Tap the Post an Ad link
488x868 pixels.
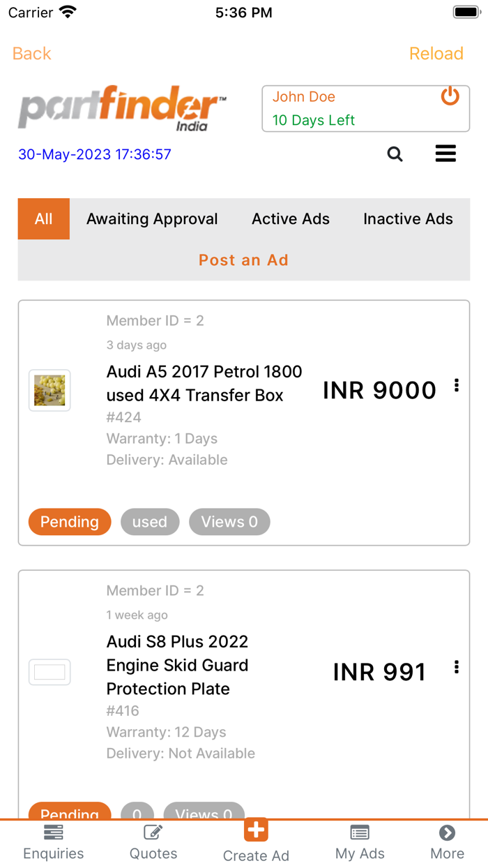(x=243, y=260)
